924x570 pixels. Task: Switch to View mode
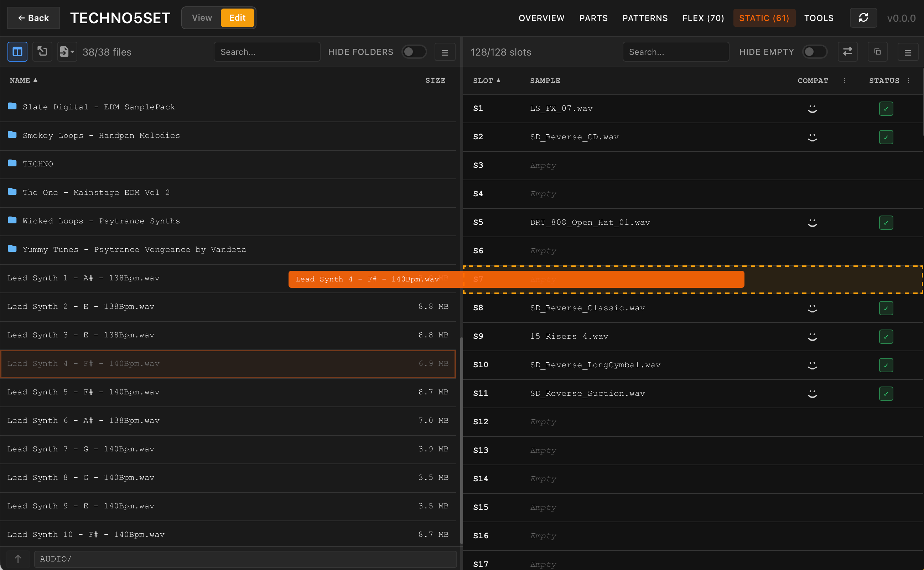point(202,18)
